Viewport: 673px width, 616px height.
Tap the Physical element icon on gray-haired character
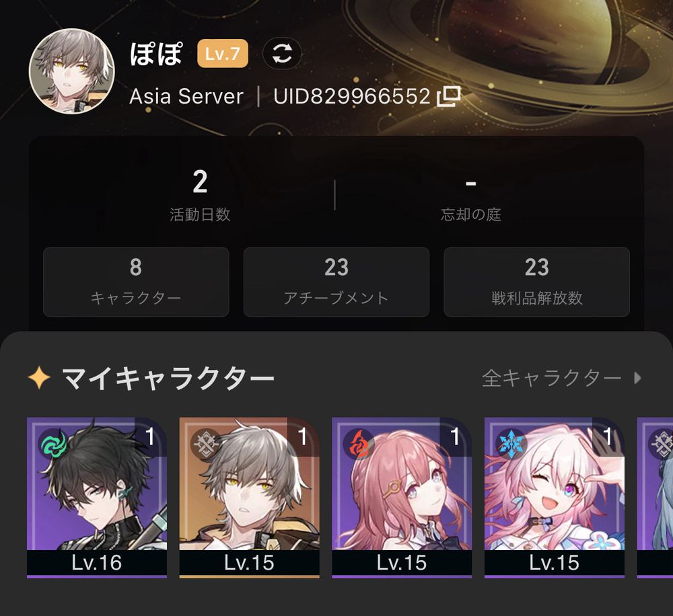coord(207,444)
